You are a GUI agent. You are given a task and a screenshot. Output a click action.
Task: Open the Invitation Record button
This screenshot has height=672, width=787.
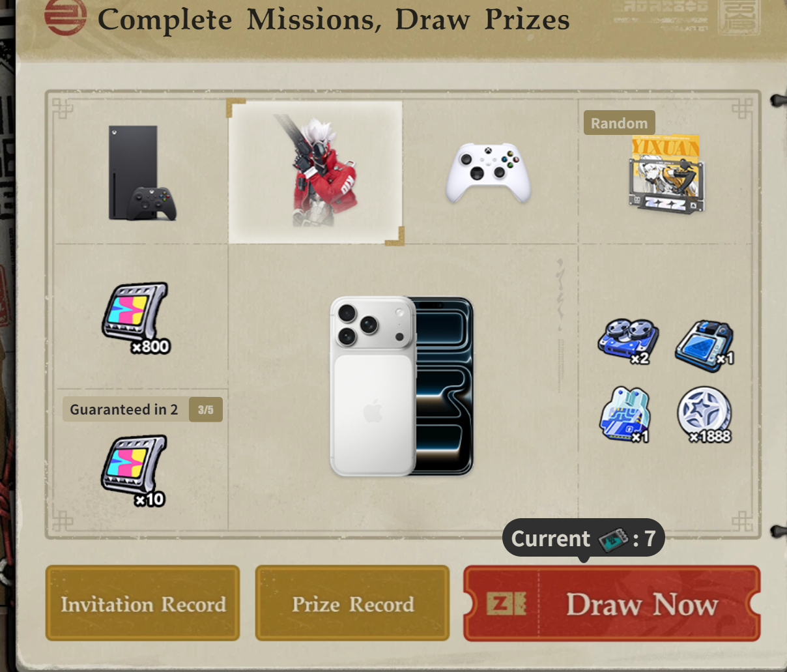(x=143, y=604)
